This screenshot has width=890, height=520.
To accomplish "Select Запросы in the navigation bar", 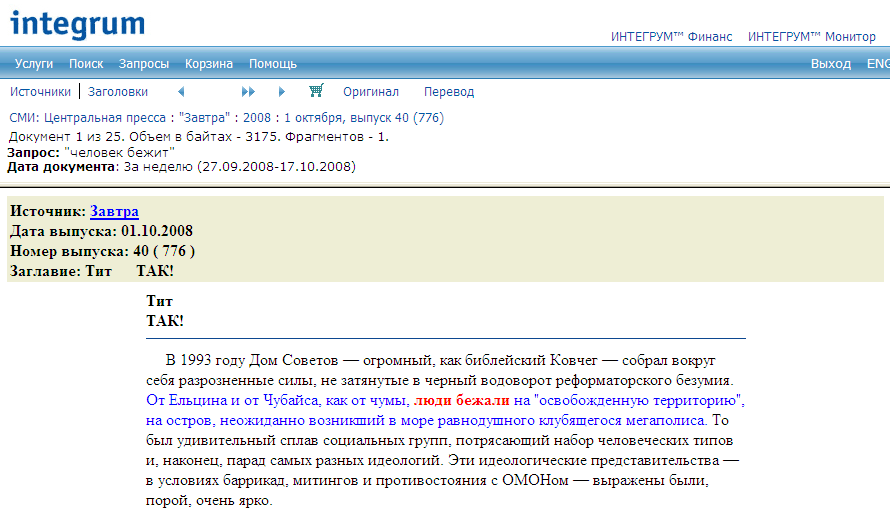I will pos(144,64).
